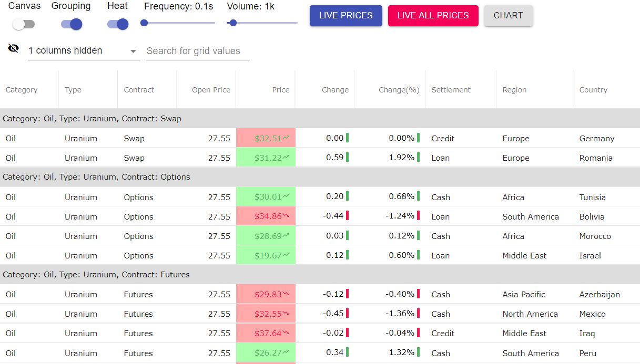Enable the Canvas toggle switch

(24, 24)
